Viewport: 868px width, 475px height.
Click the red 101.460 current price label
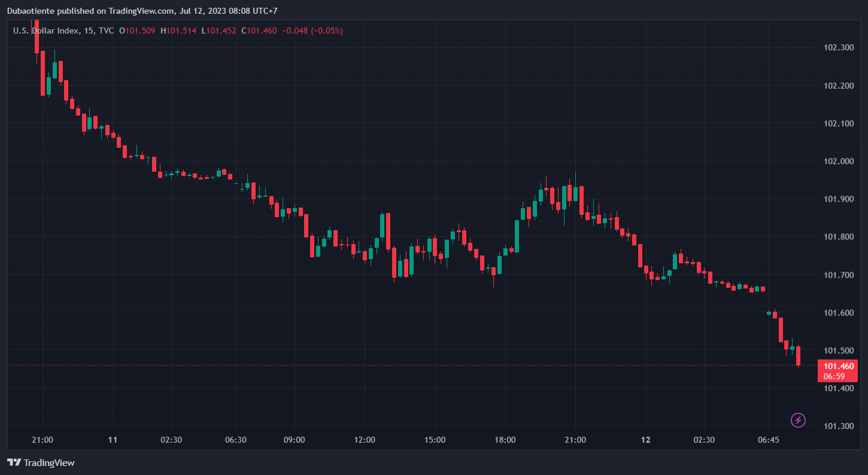tap(839, 366)
